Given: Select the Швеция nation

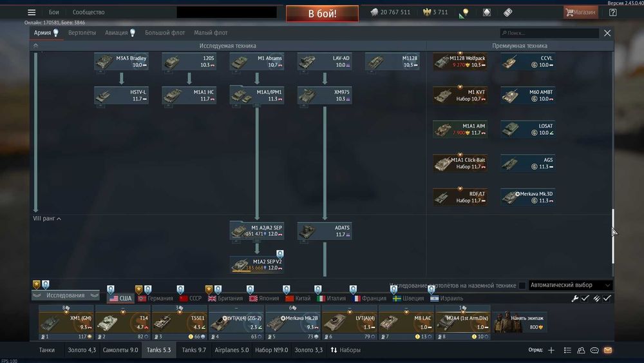Looking at the screenshot, I should 408,299.
